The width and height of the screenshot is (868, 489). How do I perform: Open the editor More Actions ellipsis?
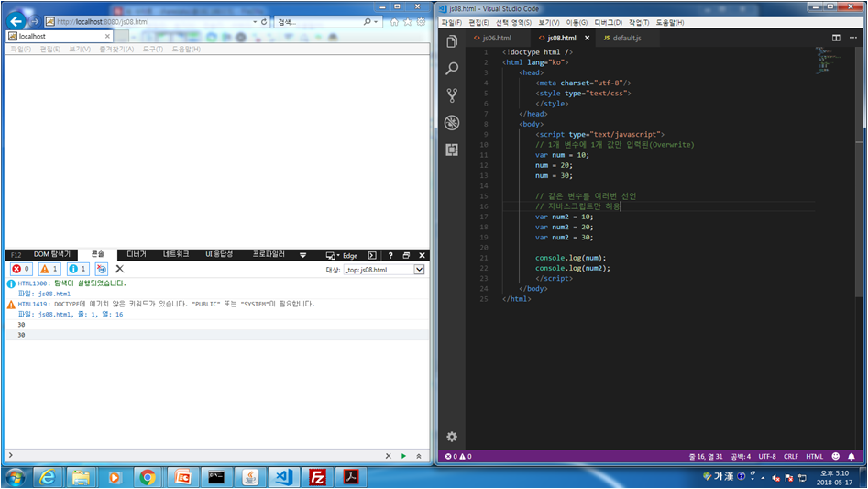853,38
